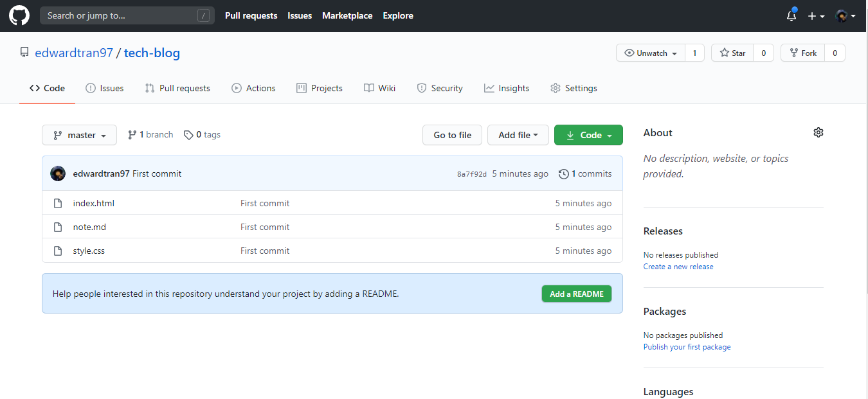Open the plus create-new menu
868x399 pixels.
coord(816,16)
